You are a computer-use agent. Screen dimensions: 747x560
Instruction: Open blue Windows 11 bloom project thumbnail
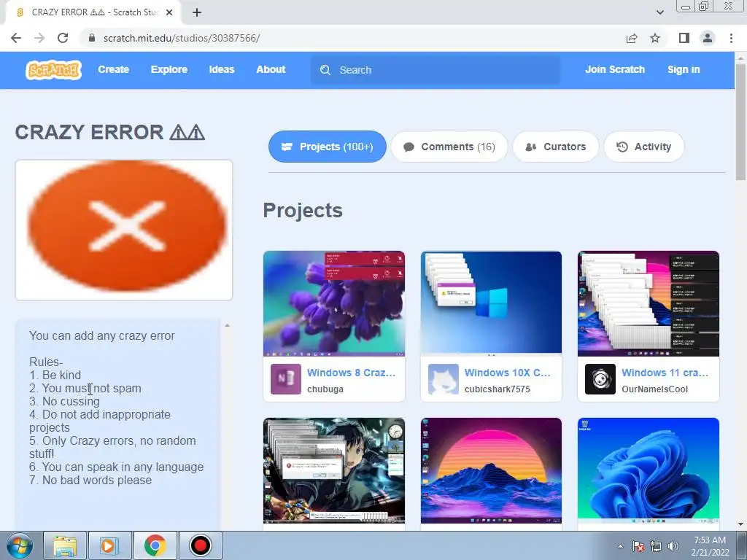pos(649,470)
